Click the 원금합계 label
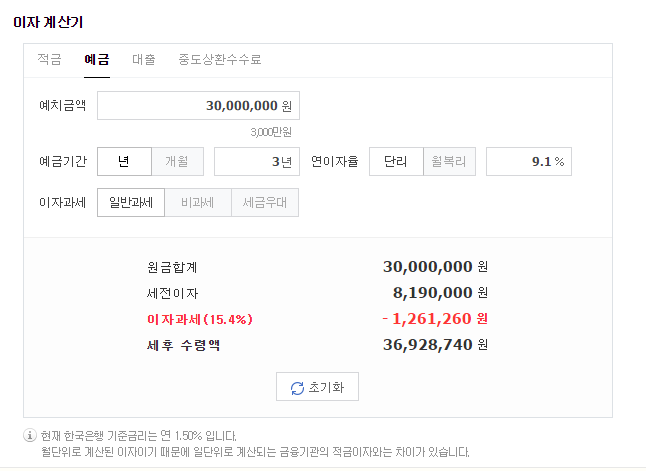The image size is (646, 471). point(172,267)
